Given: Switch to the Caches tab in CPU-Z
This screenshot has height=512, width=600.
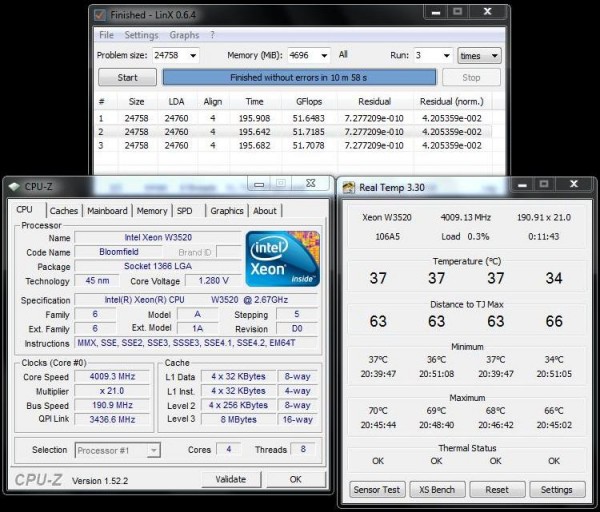Looking at the screenshot, I should pyautogui.click(x=64, y=211).
